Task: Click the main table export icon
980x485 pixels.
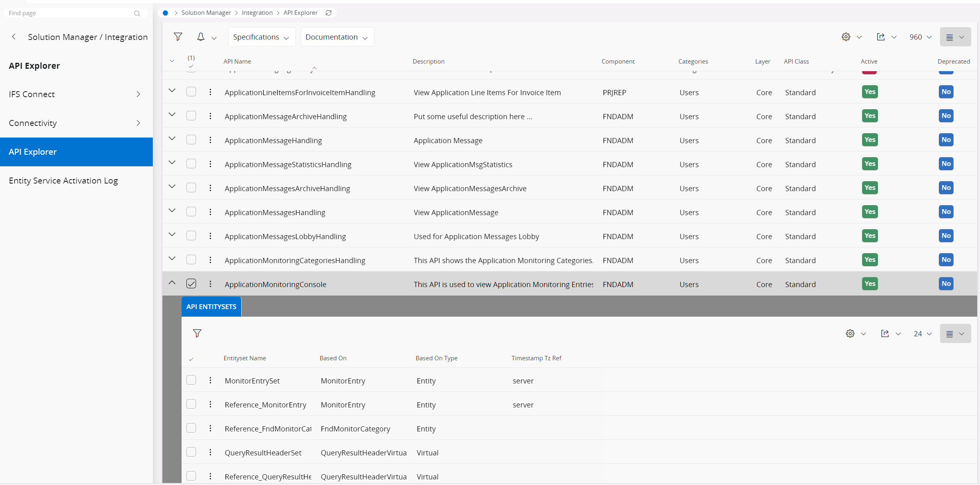Action: tap(880, 37)
